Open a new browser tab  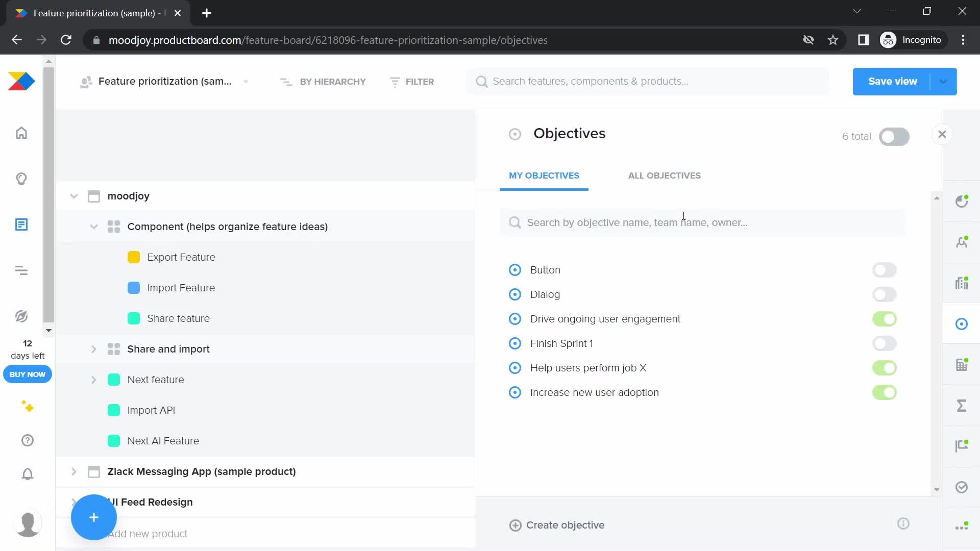[207, 13]
